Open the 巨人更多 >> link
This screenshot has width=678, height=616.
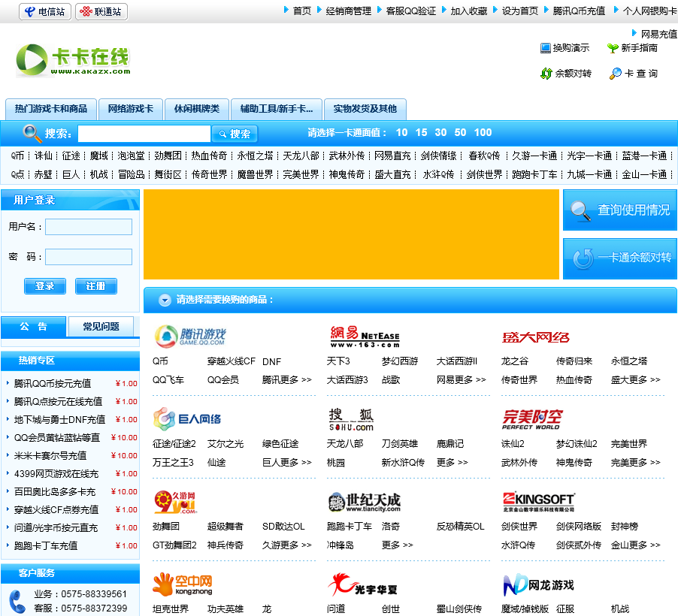pyautogui.click(x=286, y=463)
